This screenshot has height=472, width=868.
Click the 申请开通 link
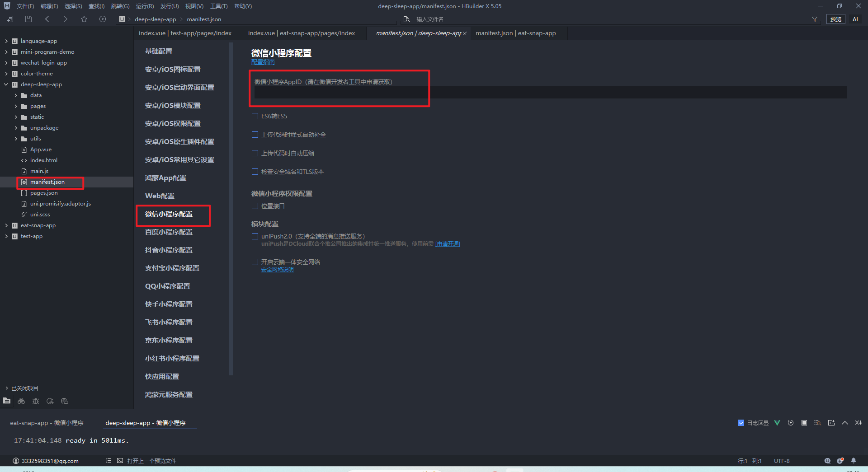pos(448,244)
